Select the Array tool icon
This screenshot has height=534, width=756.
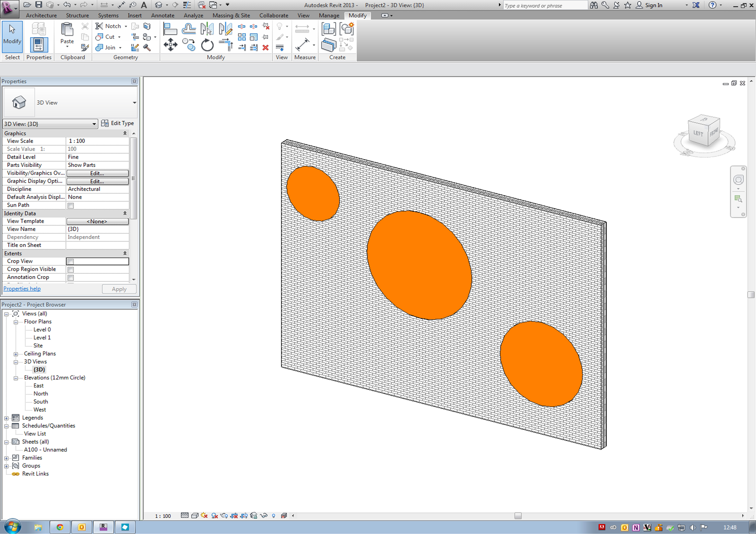point(242,37)
